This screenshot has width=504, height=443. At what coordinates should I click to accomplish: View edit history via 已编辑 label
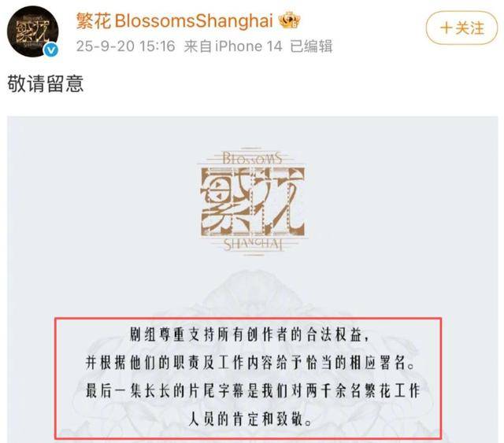tap(311, 46)
